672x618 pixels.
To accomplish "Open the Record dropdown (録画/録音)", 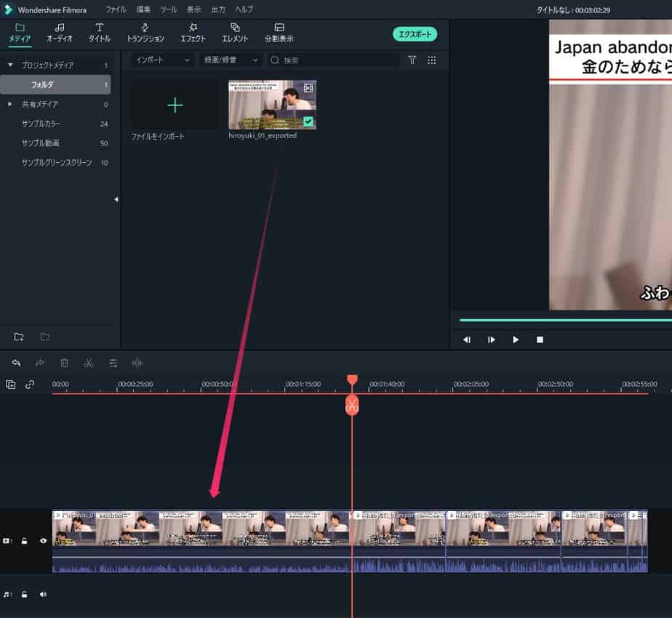I will click(231, 60).
